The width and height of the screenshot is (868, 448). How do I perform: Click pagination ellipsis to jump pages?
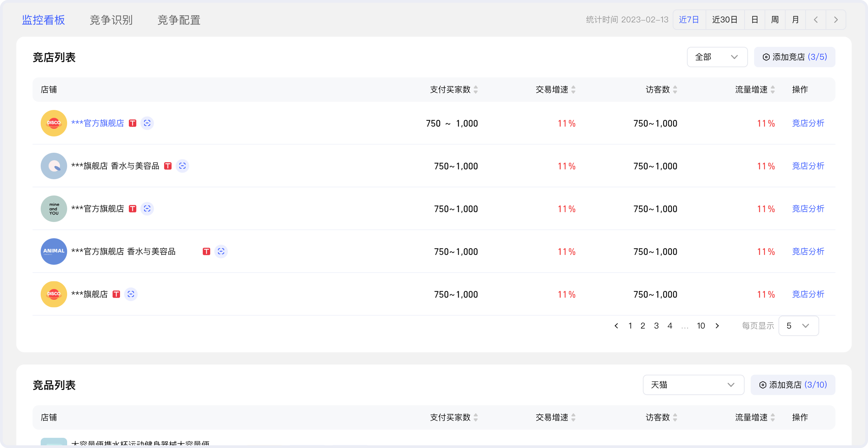click(x=685, y=326)
